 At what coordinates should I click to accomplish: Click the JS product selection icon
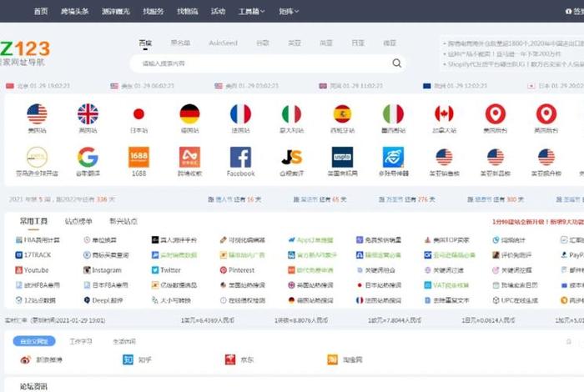click(x=292, y=157)
